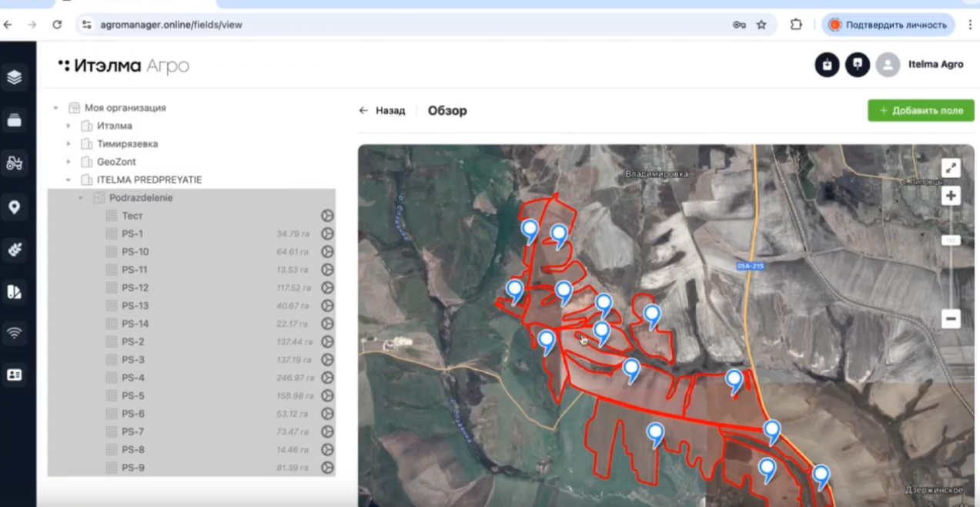The image size is (980, 507).
Task: Click the tractor machinery sidebar icon
Action: point(14,163)
